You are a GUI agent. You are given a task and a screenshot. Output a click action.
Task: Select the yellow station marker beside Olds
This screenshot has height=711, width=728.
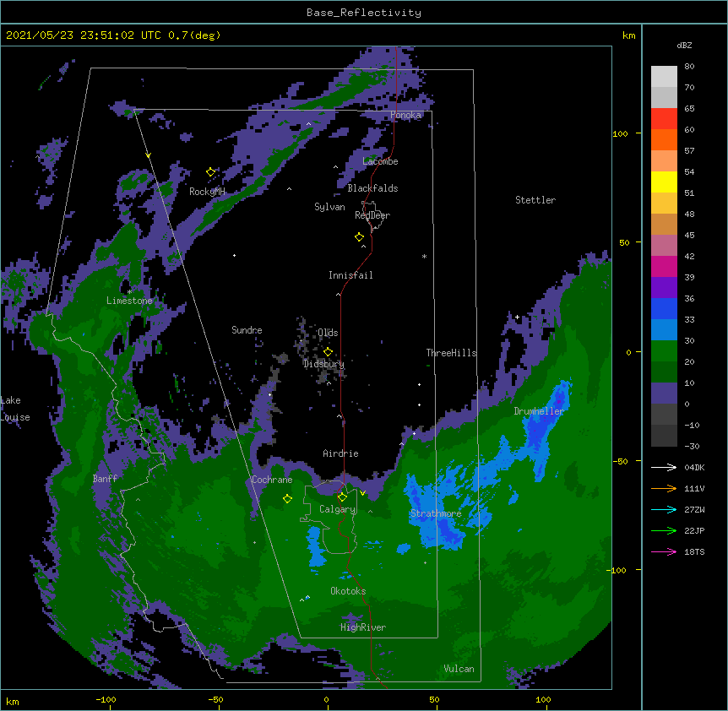[328, 352]
